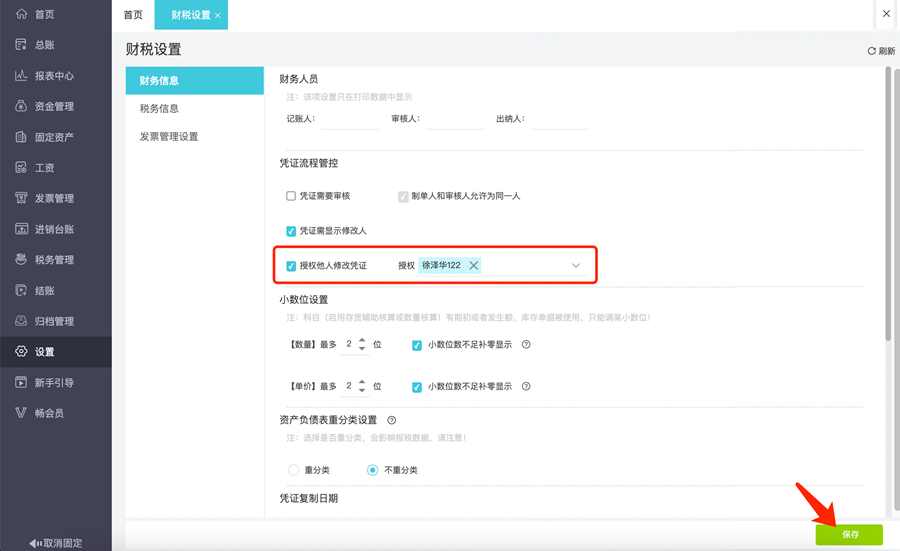This screenshot has height=551, width=900.
Task: Open 总账 from the sidebar
Action: point(44,45)
